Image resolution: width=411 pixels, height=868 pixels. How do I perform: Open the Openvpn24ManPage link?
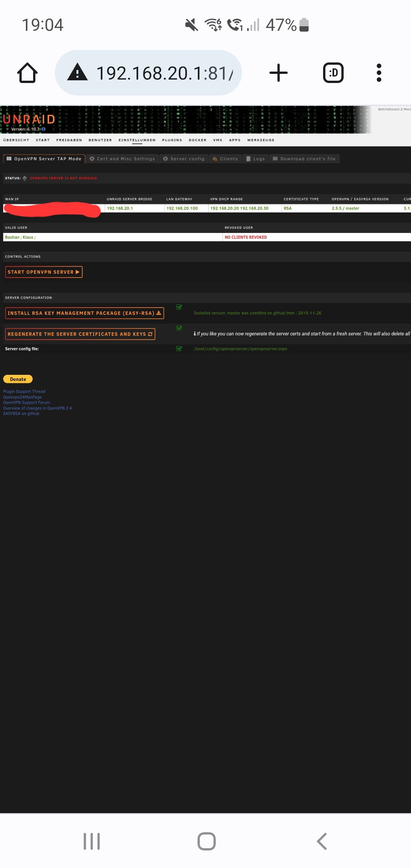22,397
